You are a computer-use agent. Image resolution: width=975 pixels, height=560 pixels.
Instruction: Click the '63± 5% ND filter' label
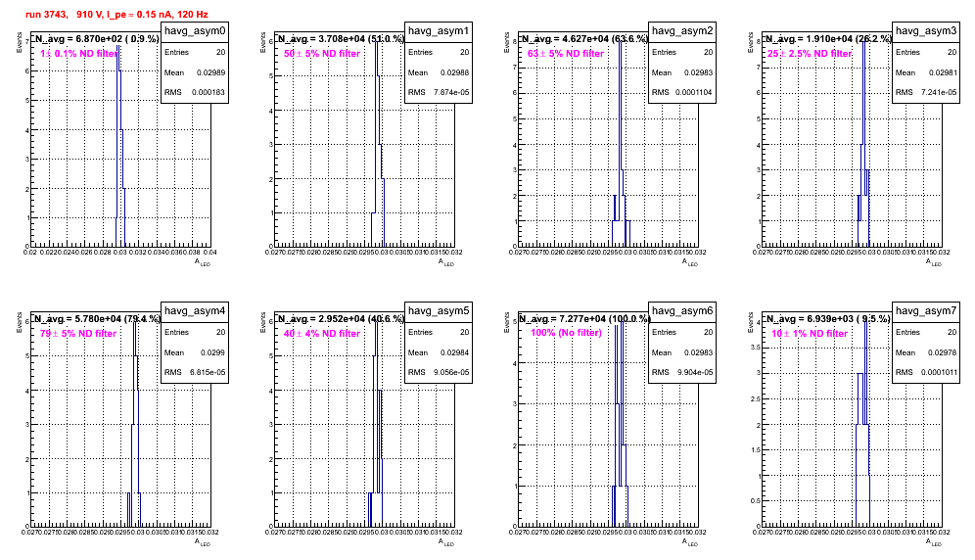[x=566, y=54]
